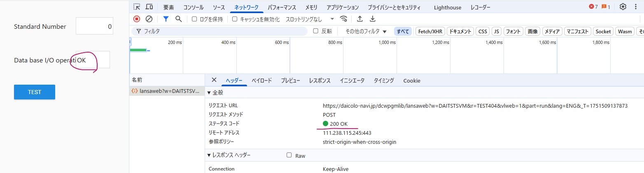This screenshot has height=173, width=644.
Task: Clear the network log
Action: click(149, 19)
